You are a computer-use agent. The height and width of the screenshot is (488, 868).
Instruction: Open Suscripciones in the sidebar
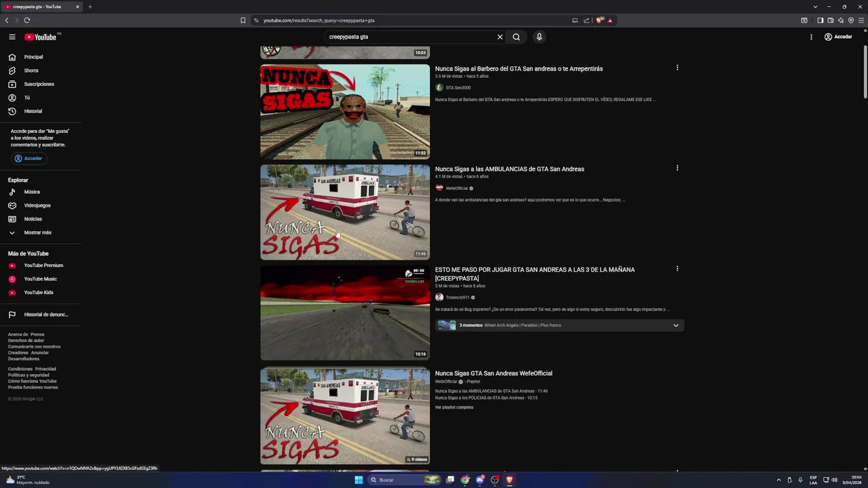pos(39,84)
